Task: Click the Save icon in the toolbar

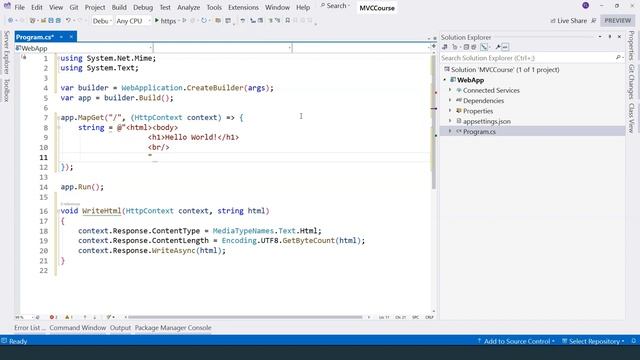Action: pos(51,20)
